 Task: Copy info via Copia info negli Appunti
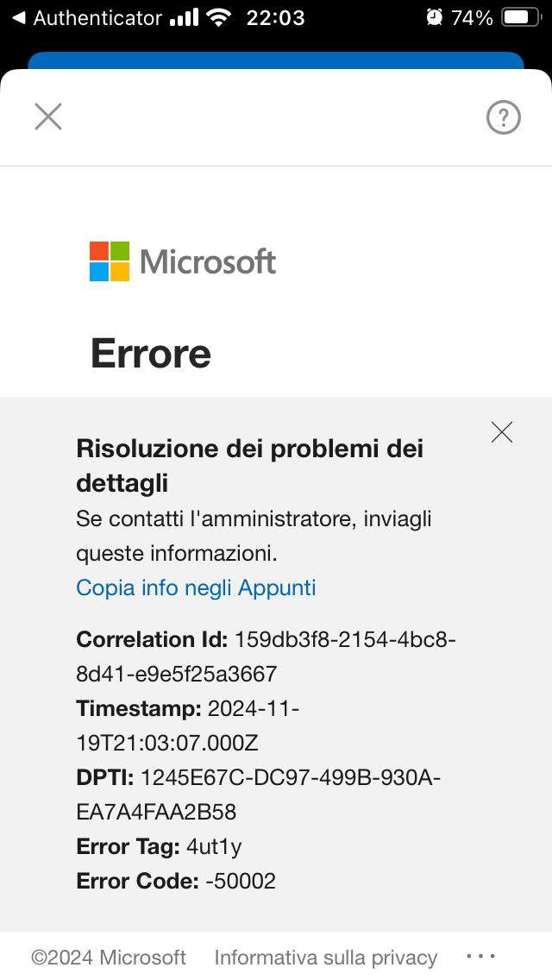196,587
